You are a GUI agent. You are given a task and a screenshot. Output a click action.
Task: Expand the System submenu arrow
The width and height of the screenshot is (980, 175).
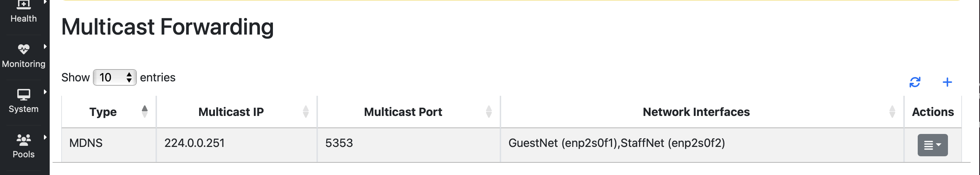click(45, 92)
